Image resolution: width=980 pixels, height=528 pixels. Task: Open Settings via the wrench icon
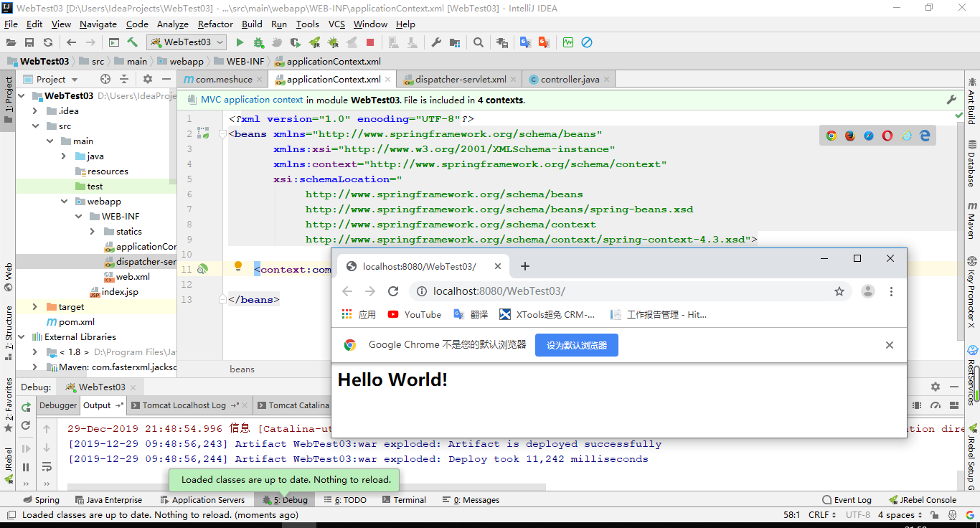click(x=436, y=42)
